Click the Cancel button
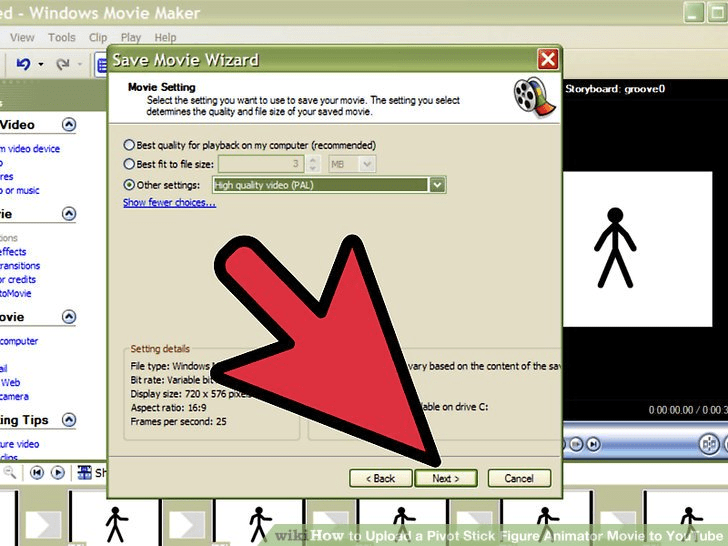 519,478
